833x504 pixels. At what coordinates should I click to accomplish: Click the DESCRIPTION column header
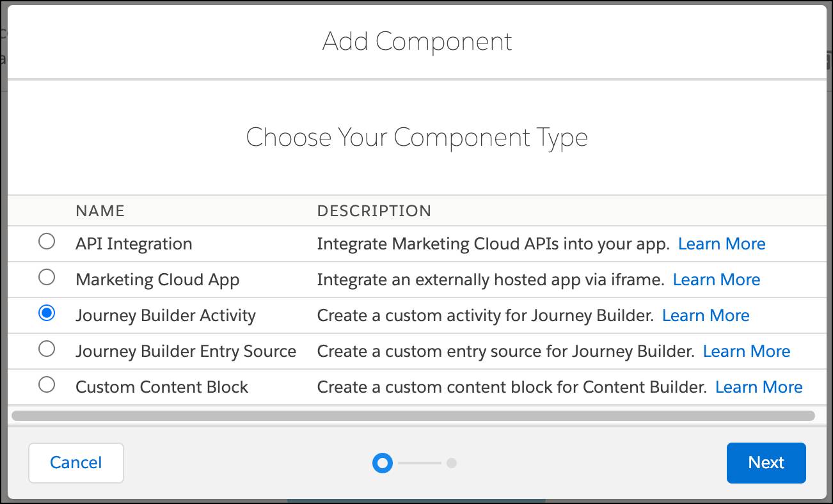[374, 211]
